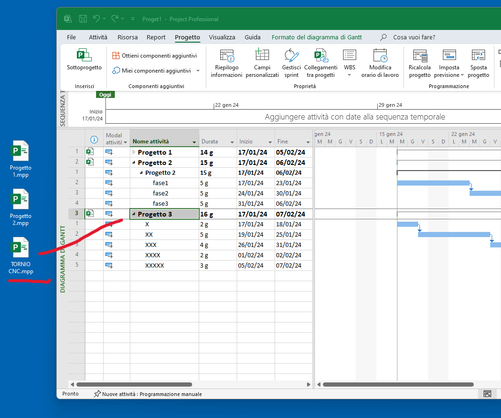
Task: Expand the WBS dropdown
Action: [349, 75]
